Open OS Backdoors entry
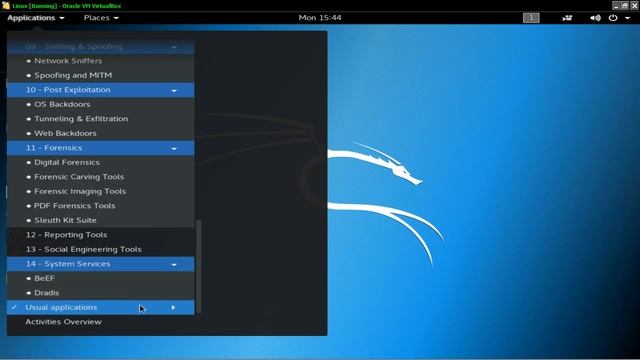Image resolution: width=640 pixels, height=360 pixels. coord(100,104)
